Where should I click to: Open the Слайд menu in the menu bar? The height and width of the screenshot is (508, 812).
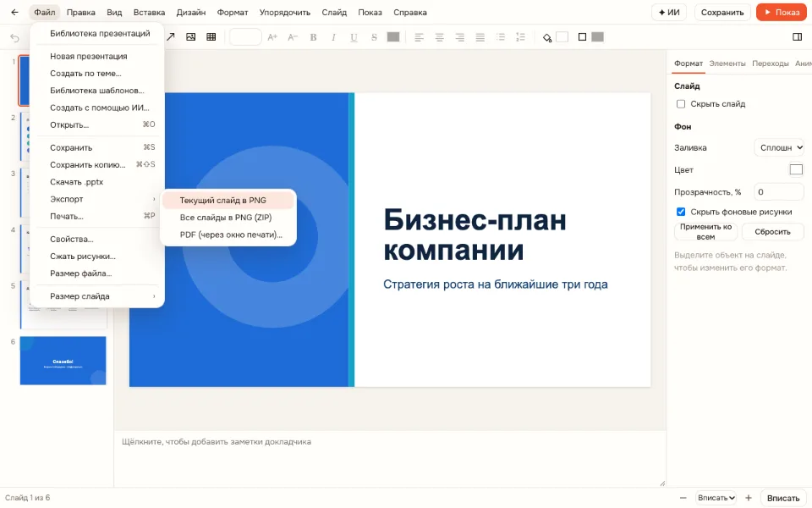click(x=334, y=12)
